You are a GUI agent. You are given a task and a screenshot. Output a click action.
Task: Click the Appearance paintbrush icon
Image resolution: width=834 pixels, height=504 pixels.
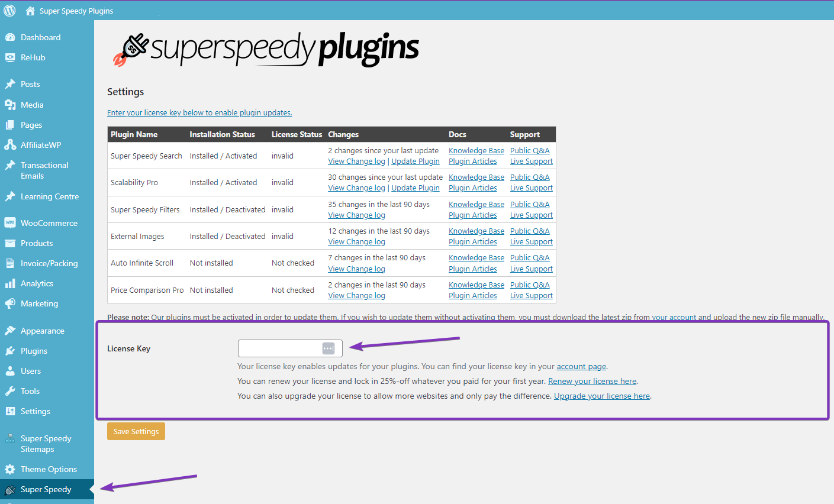10,331
